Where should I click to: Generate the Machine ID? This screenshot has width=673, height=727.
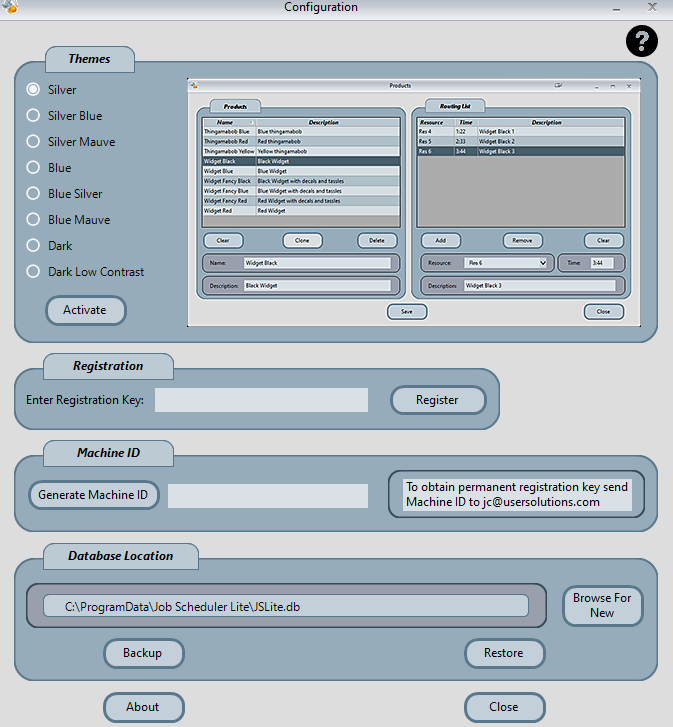[x=94, y=495]
